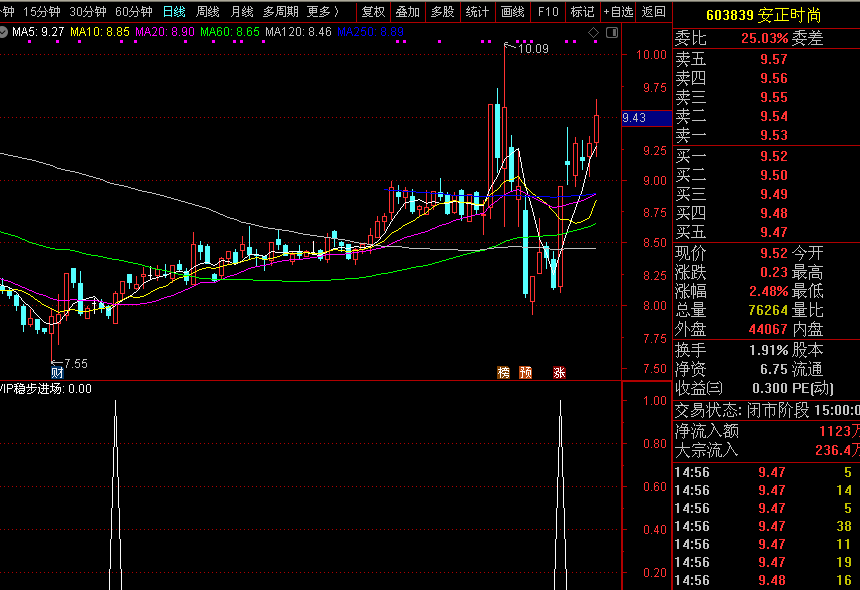860x590 pixels.
Task: Click the MA20: 8.90 indicator label
Action: coord(165,32)
